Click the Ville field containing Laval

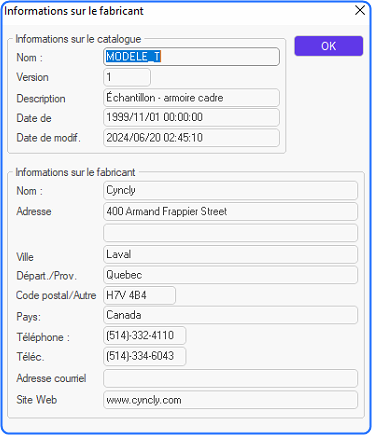pos(230,254)
